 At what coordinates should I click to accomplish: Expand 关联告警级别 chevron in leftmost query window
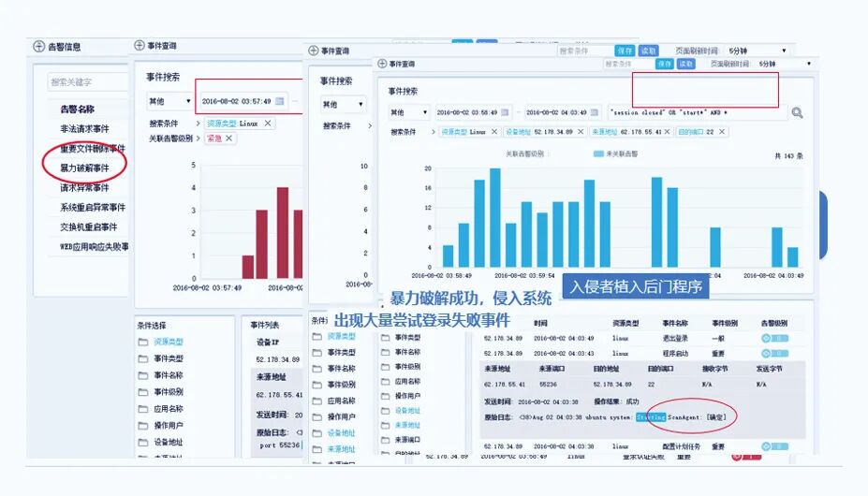click(199, 139)
